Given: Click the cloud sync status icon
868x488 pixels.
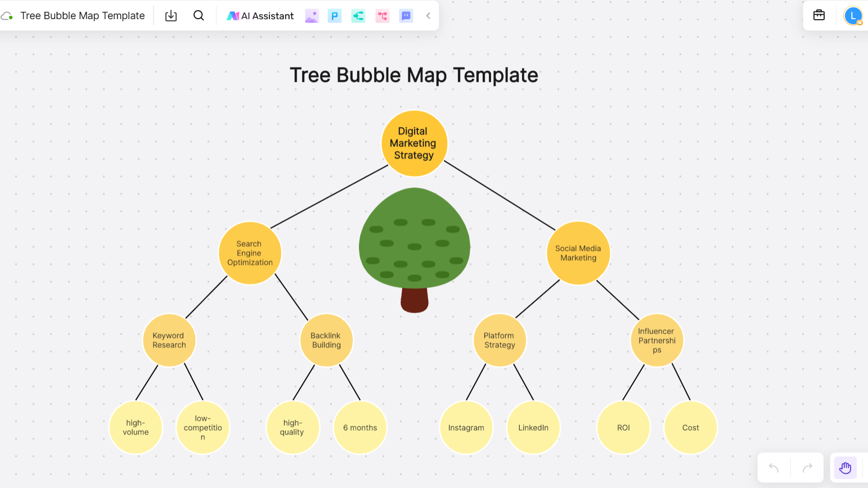Looking at the screenshot, I should pyautogui.click(x=7, y=16).
